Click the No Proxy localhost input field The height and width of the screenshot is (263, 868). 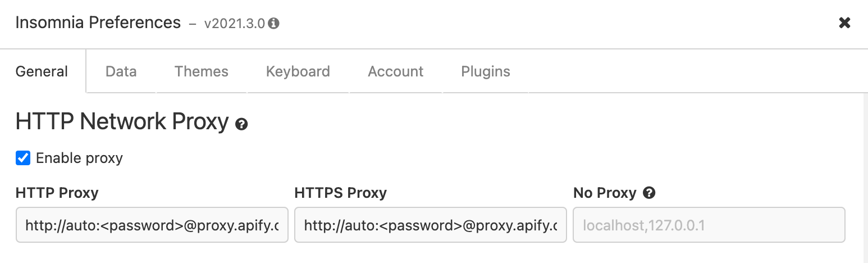click(709, 225)
